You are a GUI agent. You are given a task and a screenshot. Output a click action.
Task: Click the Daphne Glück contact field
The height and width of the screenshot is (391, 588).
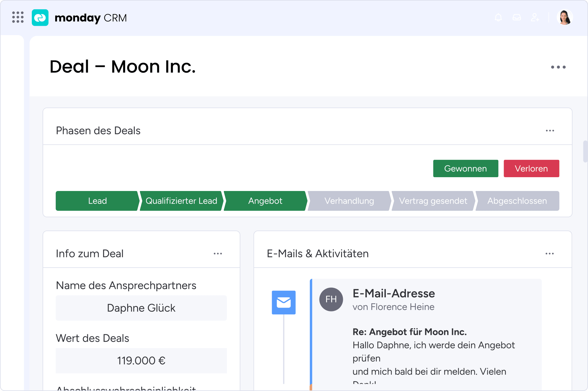point(141,308)
